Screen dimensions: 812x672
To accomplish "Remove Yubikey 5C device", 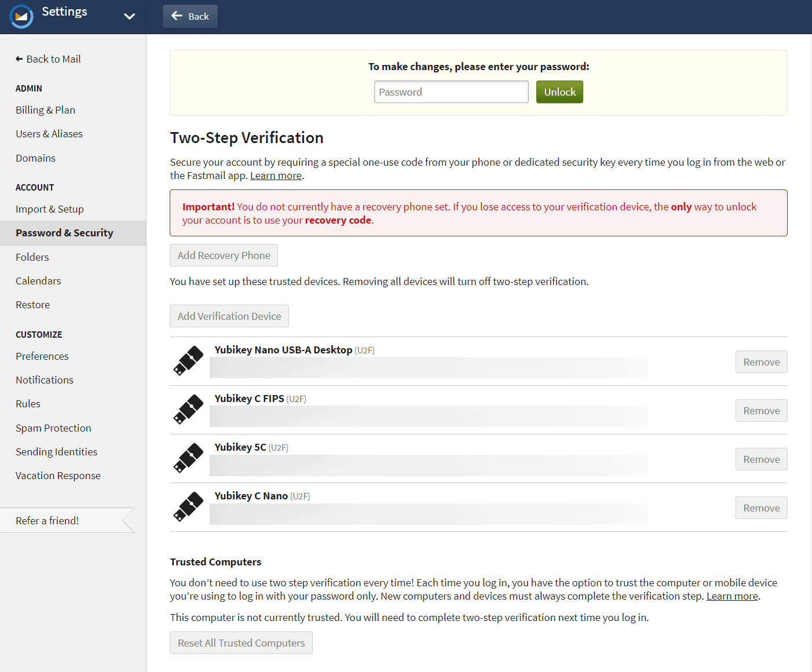I will pos(762,459).
